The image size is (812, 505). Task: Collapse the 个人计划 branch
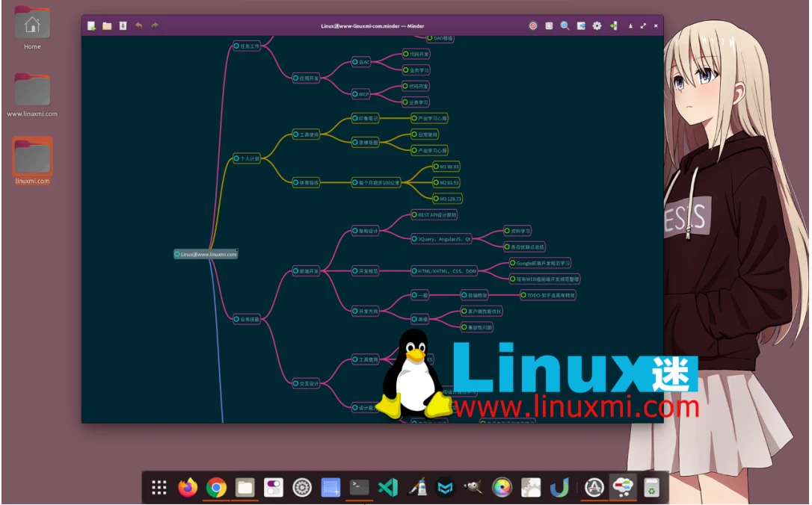236,158
